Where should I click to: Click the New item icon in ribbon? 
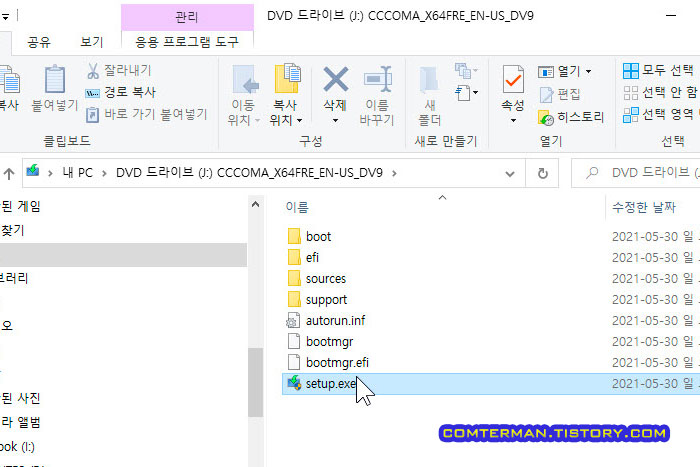(463, 71)
